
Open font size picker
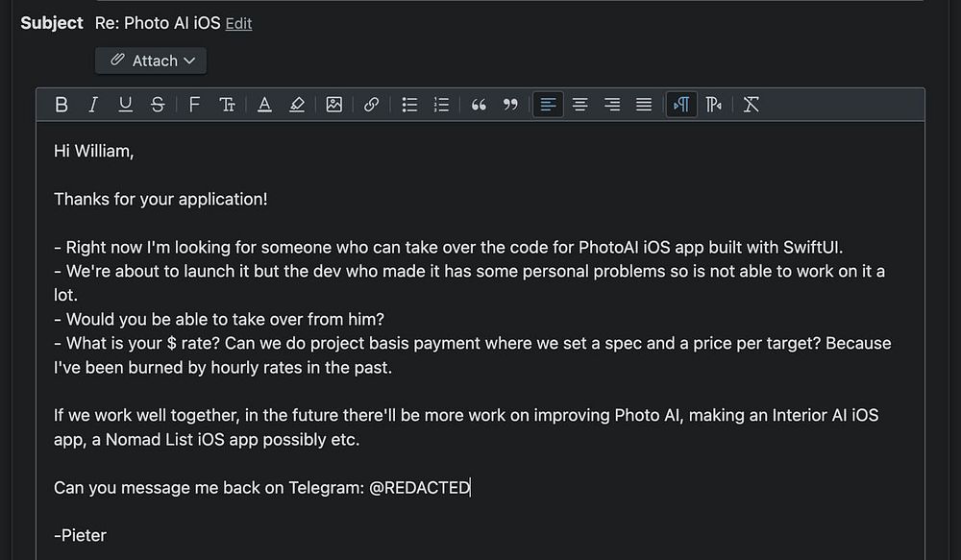click(227, 105)
